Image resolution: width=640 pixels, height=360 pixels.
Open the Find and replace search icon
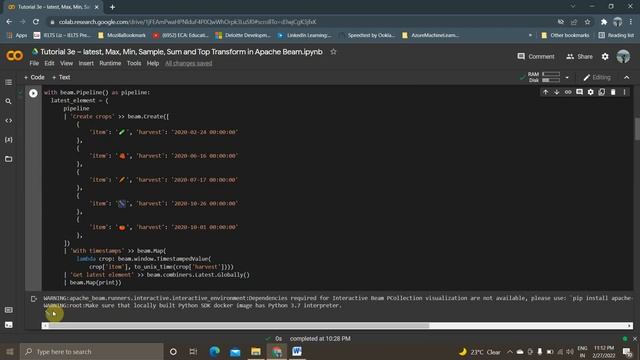9,101
